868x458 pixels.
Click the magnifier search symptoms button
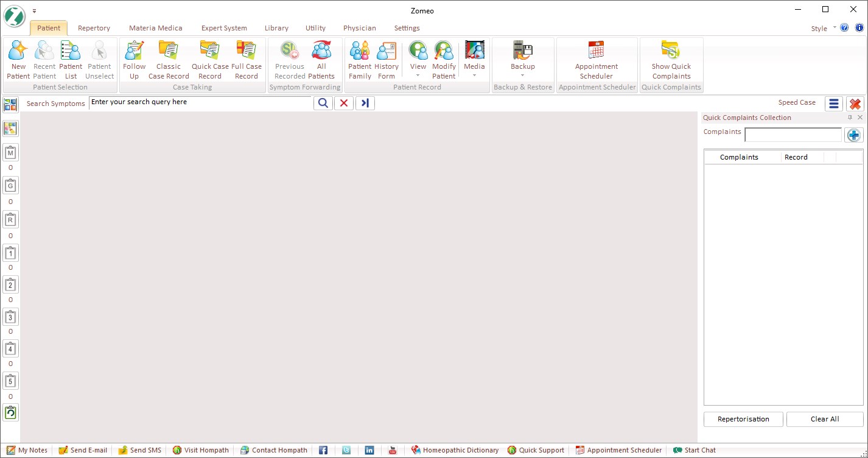pos(323,103)
